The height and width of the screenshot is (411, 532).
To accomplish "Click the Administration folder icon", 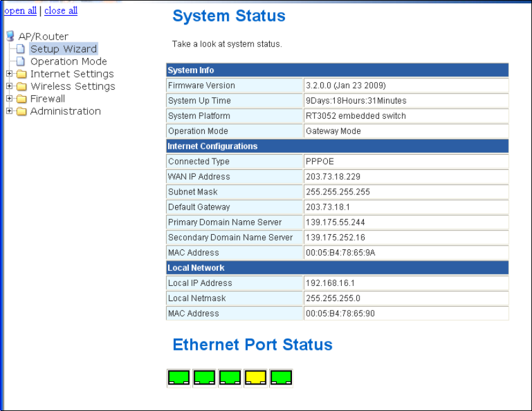I will point(21,111).
